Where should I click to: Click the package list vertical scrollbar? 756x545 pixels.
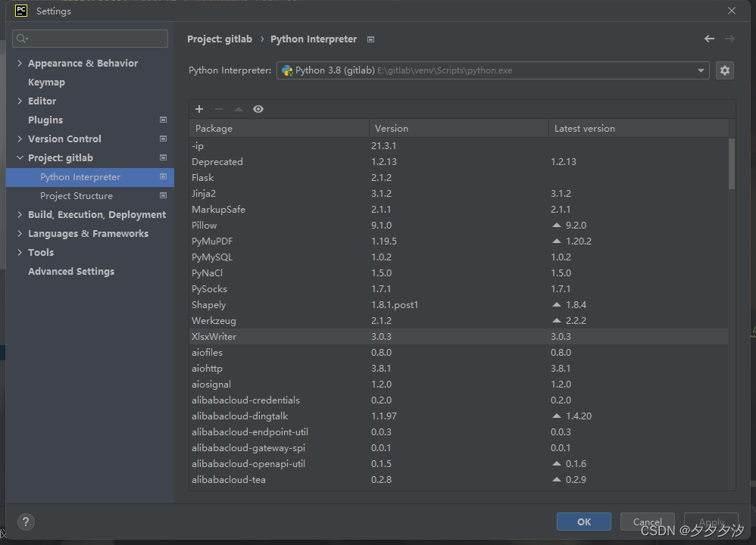click(x=732, y=163)
